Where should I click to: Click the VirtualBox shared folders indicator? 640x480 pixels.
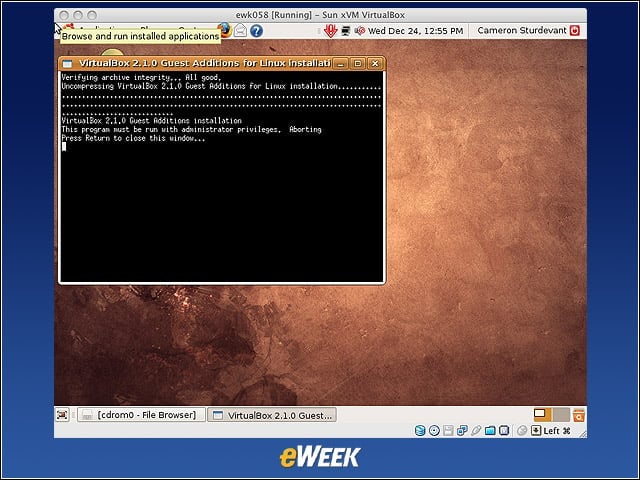tap(490, 431)
